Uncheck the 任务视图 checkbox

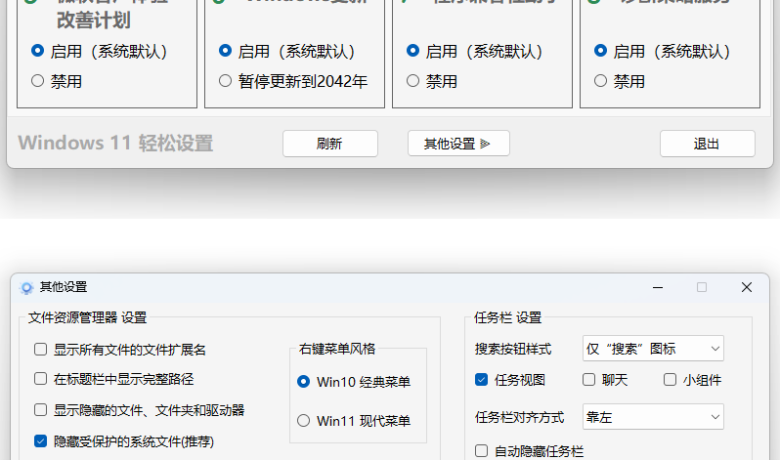[x=481, y=380]
